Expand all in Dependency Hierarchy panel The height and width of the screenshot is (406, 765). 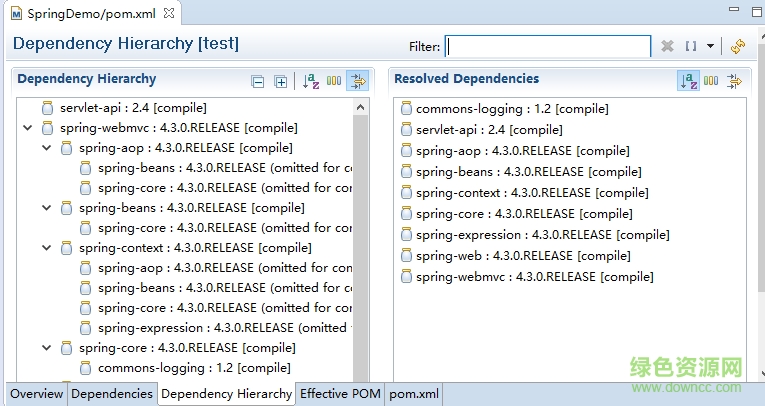[281, 81]
